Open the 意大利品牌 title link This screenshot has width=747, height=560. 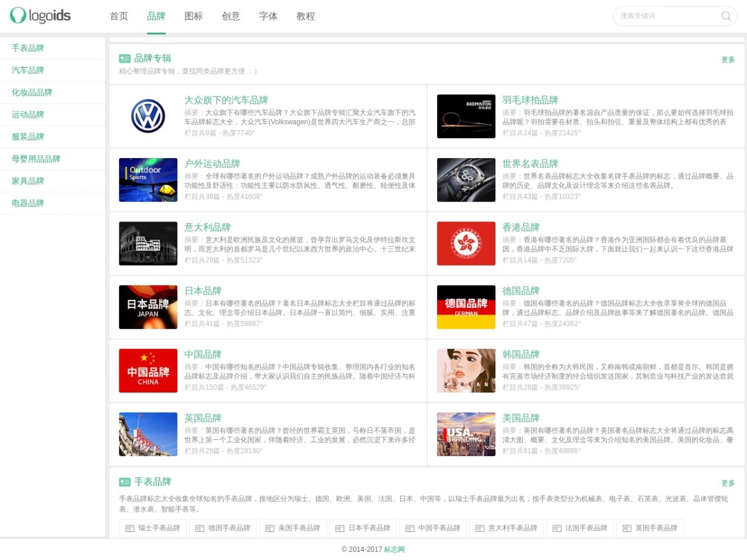(207, 227)
